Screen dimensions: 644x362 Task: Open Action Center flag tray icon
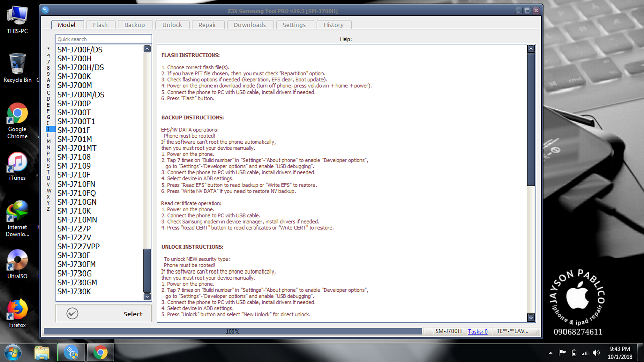click(562, 353)
